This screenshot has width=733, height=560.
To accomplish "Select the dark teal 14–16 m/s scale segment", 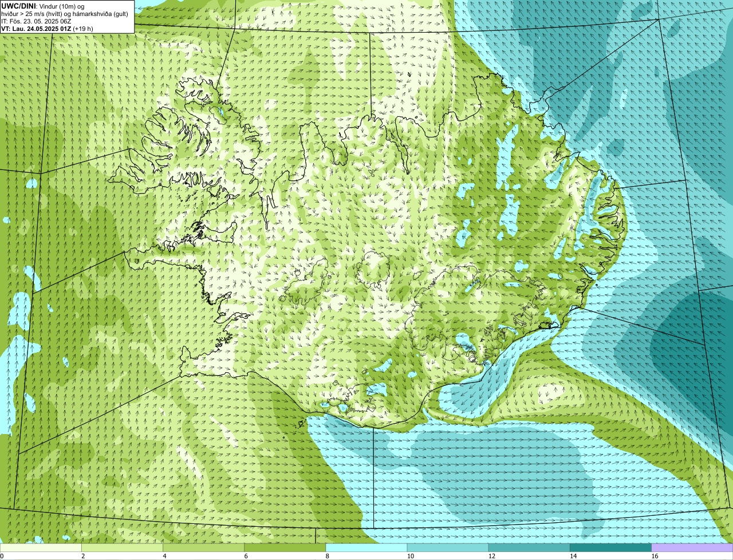I will click(611, 547).
